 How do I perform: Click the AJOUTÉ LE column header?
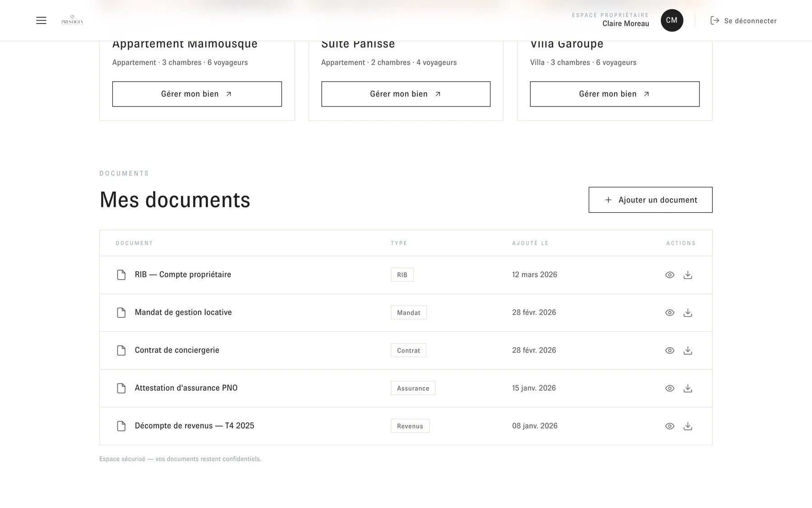pyautogui.click(x=530, y=243)
